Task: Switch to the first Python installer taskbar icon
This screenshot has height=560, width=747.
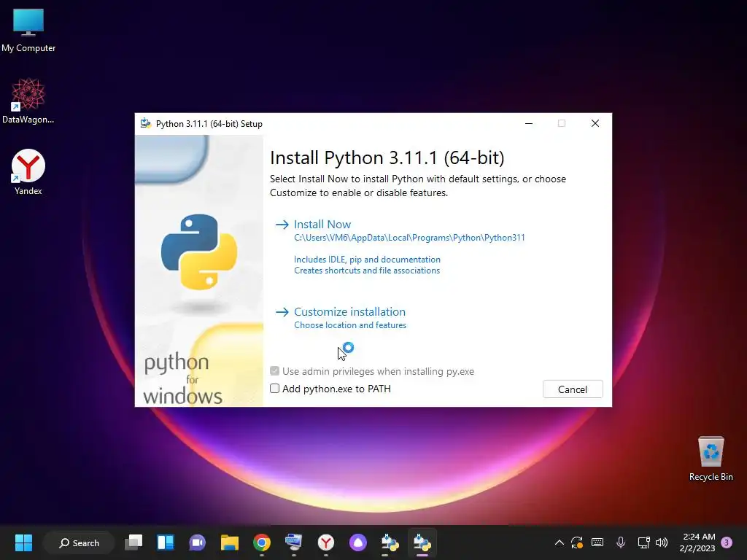Action: (390, 542)
